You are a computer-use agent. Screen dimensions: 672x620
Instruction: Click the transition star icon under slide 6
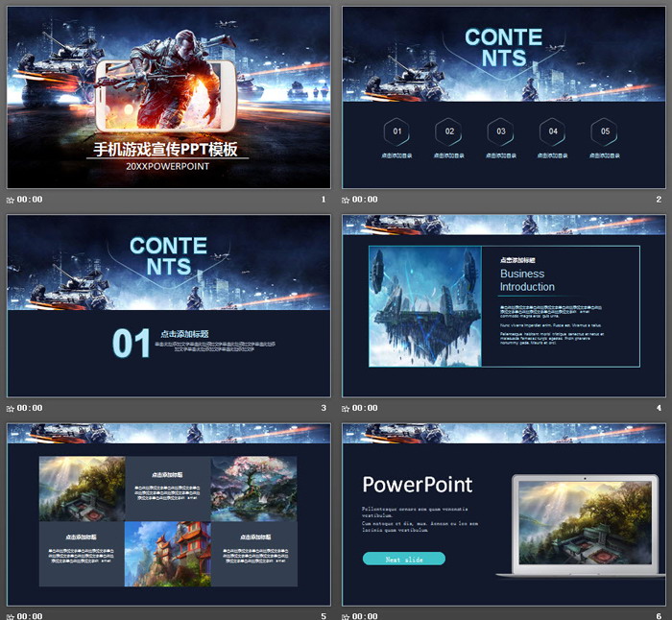point(346,616)
